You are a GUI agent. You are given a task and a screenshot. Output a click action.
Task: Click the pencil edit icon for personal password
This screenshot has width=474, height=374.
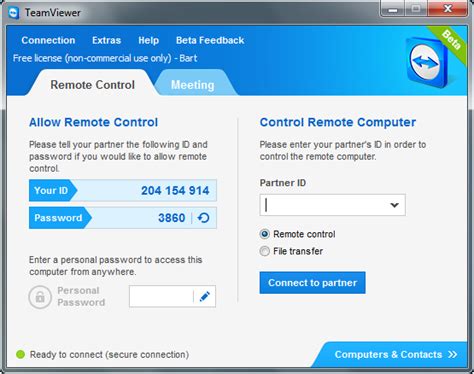click(205, 296)
